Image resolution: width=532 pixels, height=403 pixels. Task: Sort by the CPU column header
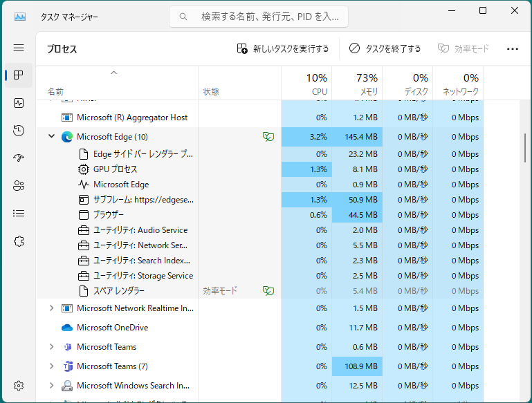[306, 84]
